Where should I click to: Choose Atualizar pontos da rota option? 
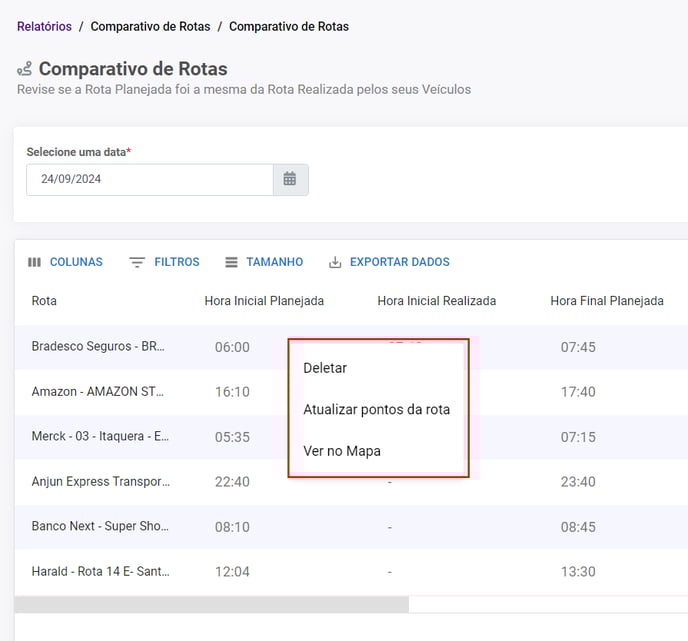click(376, 410)
